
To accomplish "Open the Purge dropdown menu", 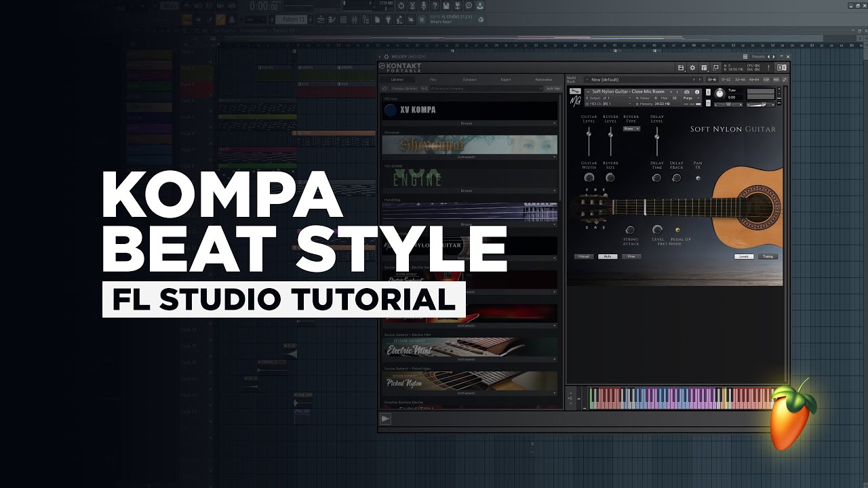I will [x=692, y=98].
